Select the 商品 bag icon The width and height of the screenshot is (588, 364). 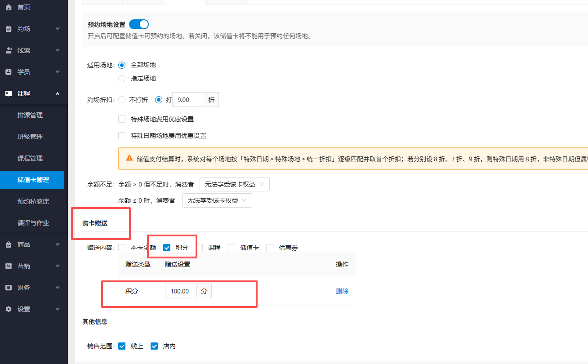8,244
